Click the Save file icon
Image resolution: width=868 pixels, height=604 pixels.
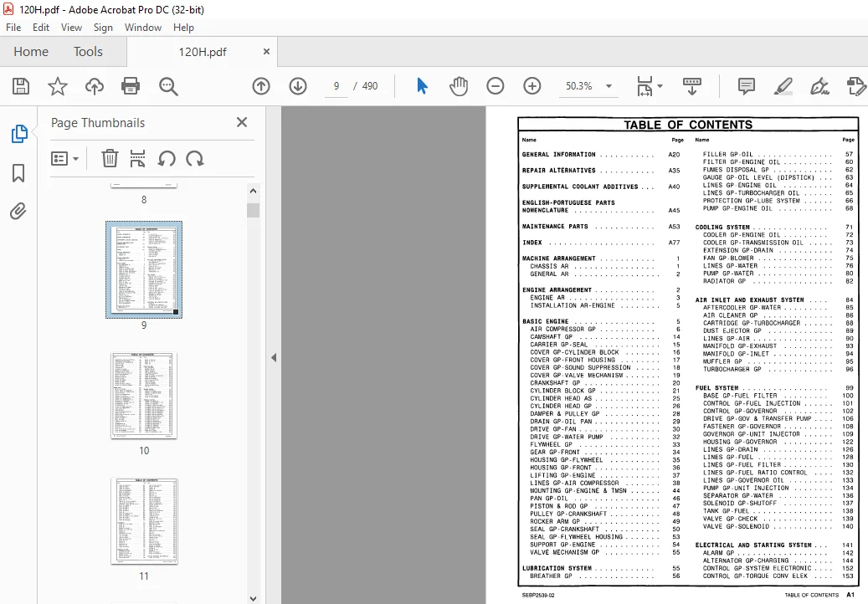point(21,86)
